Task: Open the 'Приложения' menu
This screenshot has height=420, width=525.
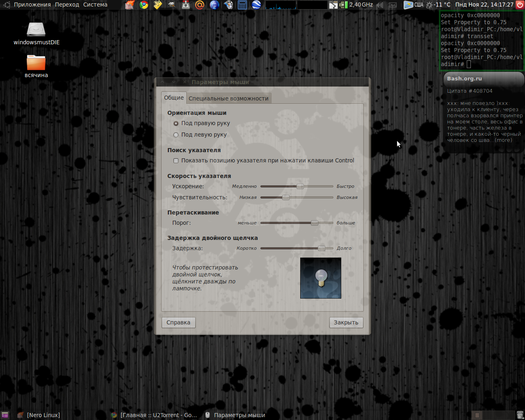Action: 32,5
